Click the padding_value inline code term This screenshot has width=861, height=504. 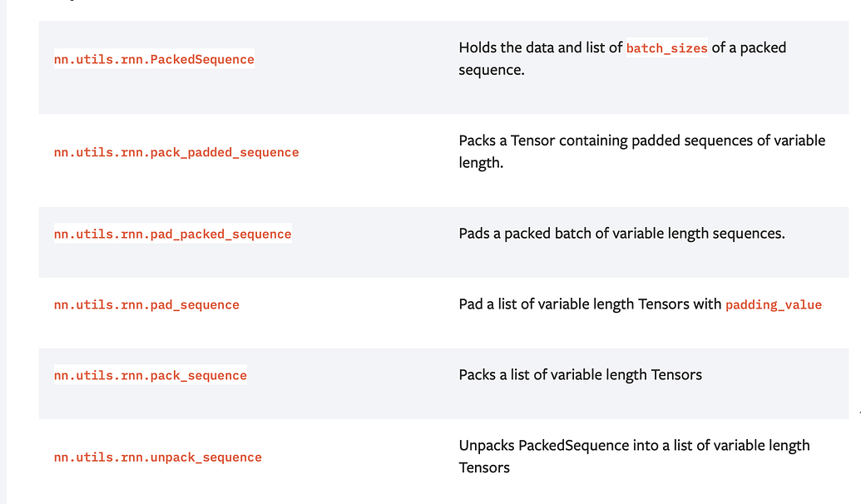tap(773, 305)
